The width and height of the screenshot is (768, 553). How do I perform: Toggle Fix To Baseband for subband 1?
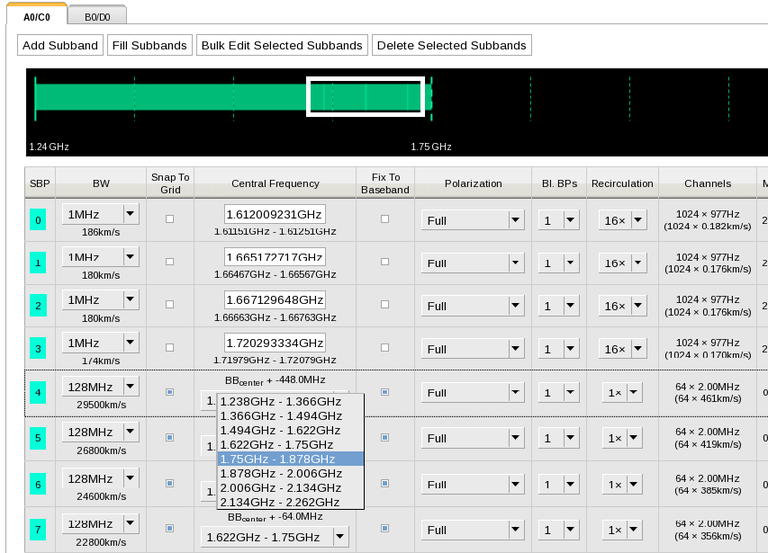pyautogui.click(x=385, y=262)
